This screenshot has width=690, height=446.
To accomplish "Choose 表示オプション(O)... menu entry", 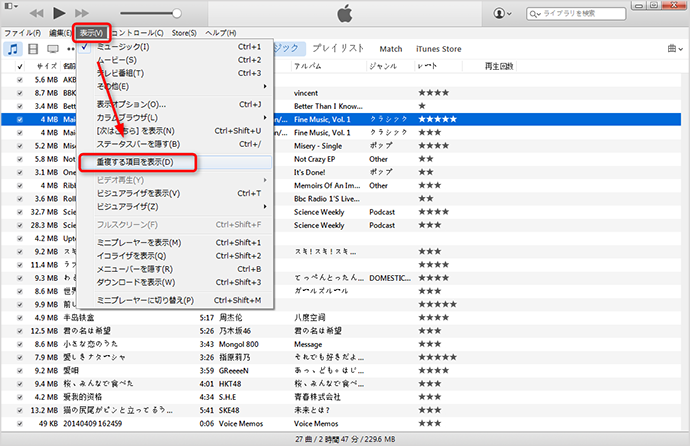I will pyautogui.click(x=175, y=104).
